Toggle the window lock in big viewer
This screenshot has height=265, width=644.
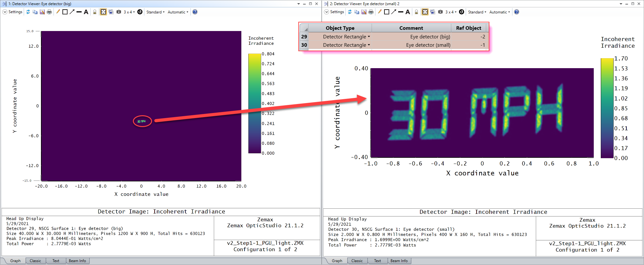[95, 12]
